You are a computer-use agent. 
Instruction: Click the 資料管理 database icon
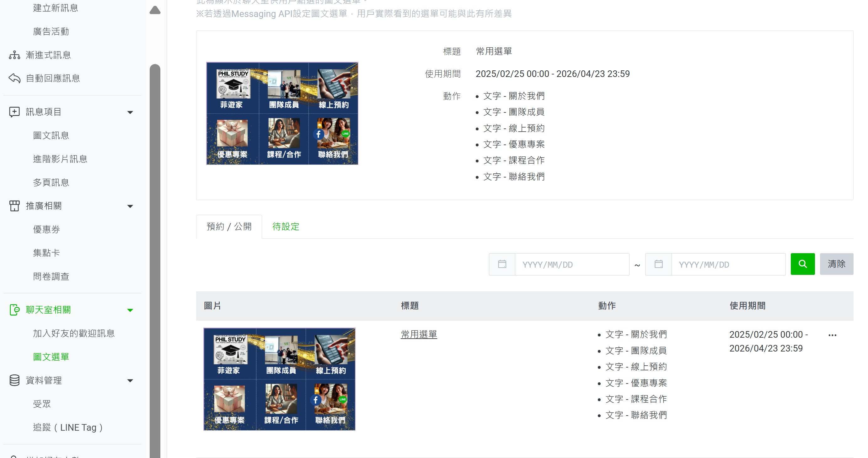(x=14, y=380)
